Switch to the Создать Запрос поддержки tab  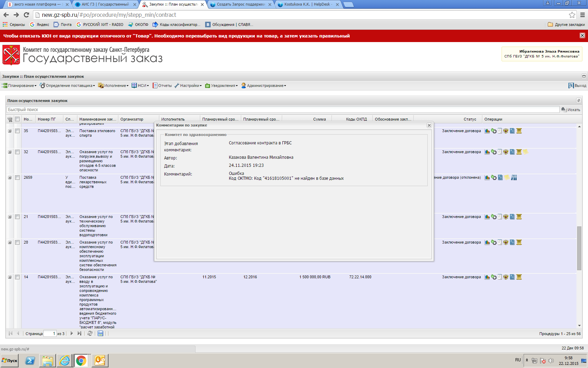(241, 5)
